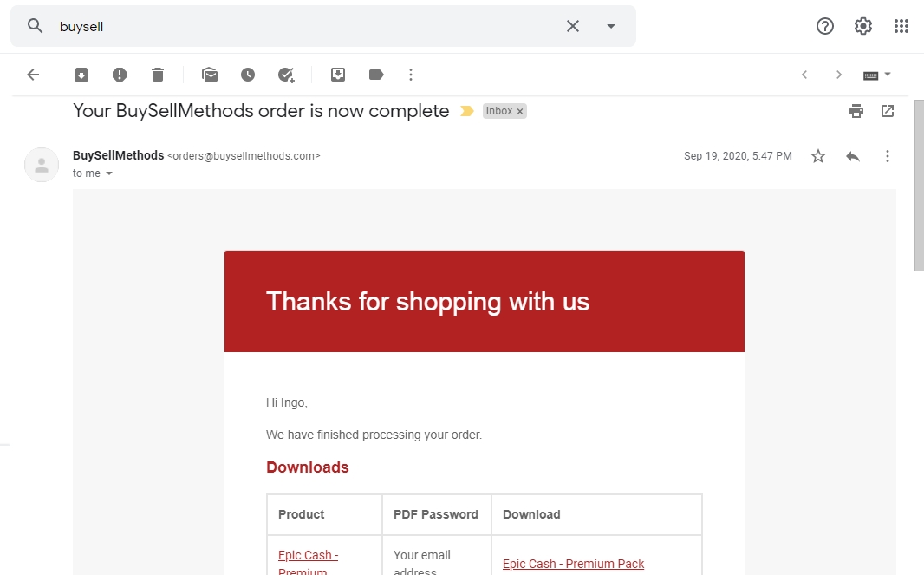Reply to the BuySellMethods email

tap(852, 156)
